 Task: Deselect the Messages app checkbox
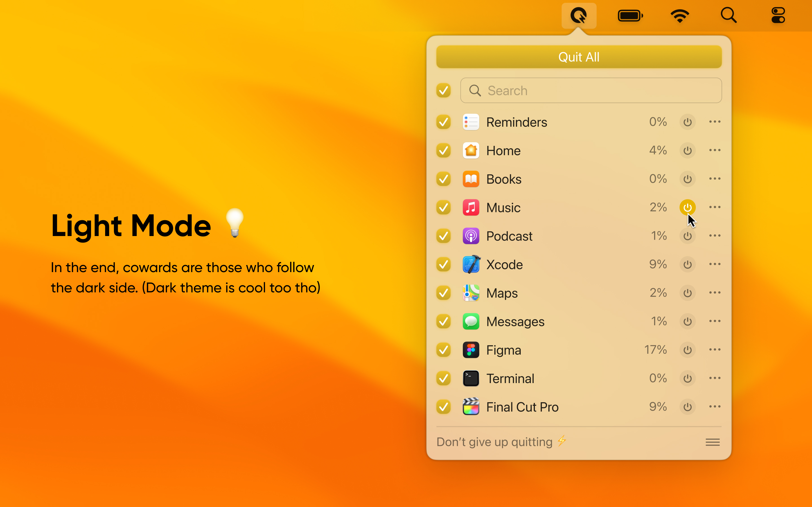click(x=443, y=322)
